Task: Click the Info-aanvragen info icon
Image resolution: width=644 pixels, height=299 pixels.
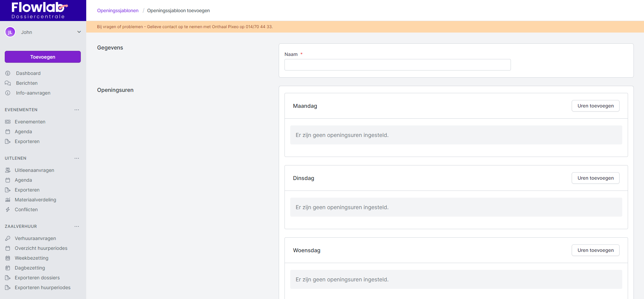Action: [8, 93]
